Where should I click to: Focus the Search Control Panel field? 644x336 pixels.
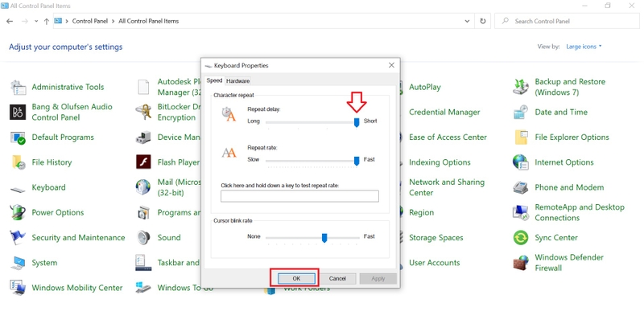pos(567,22)
